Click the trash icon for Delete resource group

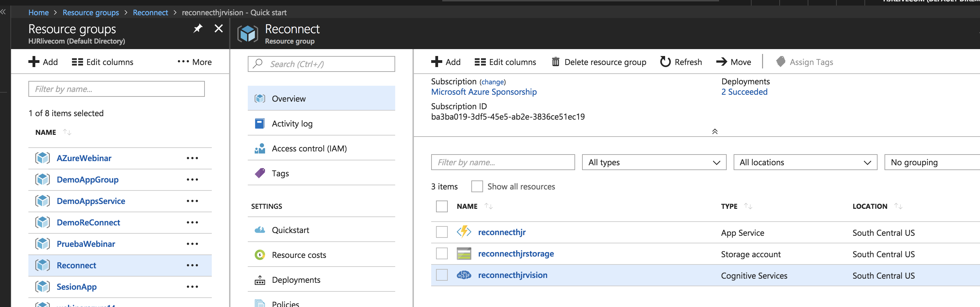(x=556, y=62)
